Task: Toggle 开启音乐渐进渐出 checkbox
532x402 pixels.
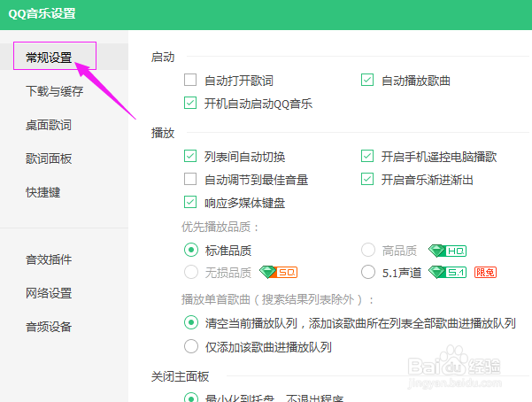Action: (367, 179)
